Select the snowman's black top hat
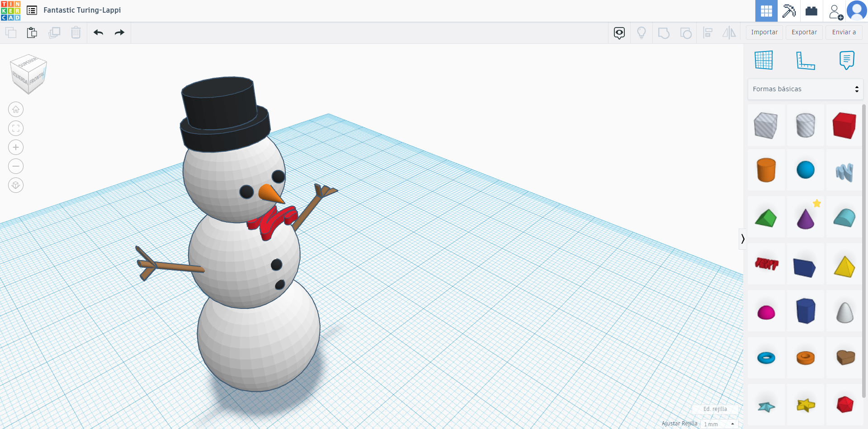 click(x=224, y=115)
